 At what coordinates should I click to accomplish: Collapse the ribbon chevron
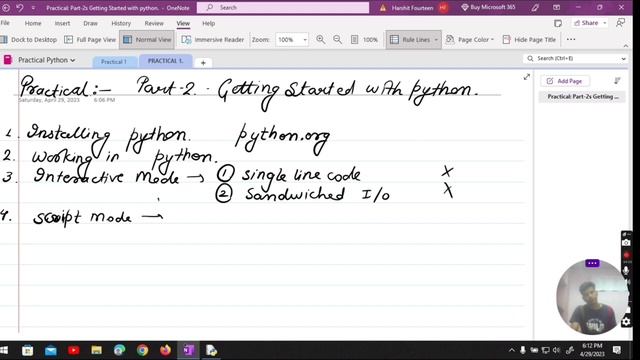tap(626, 46)
